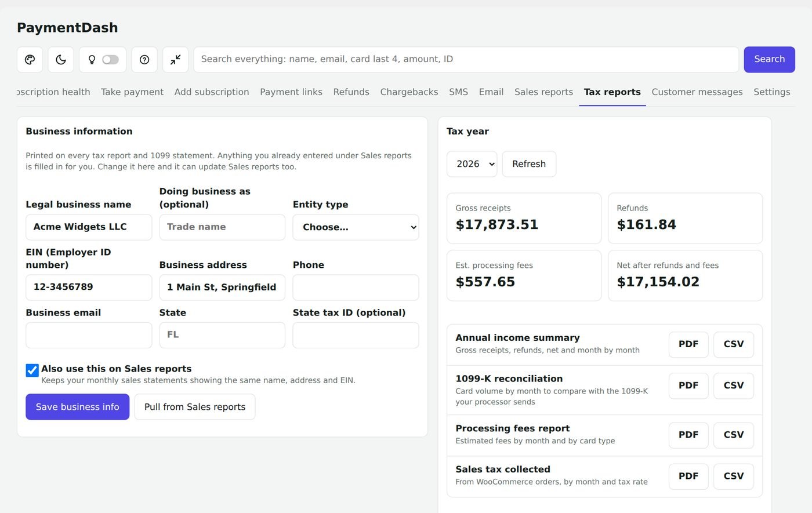
Task: Click into the global search field
Action: tap(466, 60)
